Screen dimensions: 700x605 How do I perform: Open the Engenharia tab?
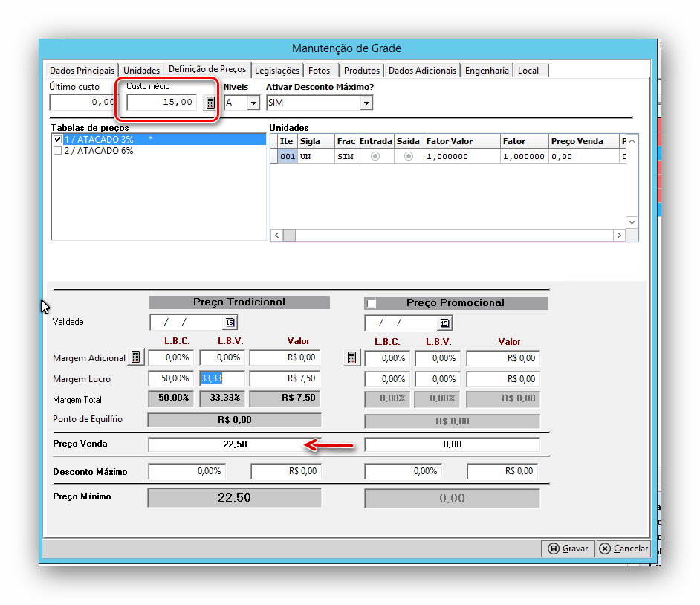pos(487,71)
